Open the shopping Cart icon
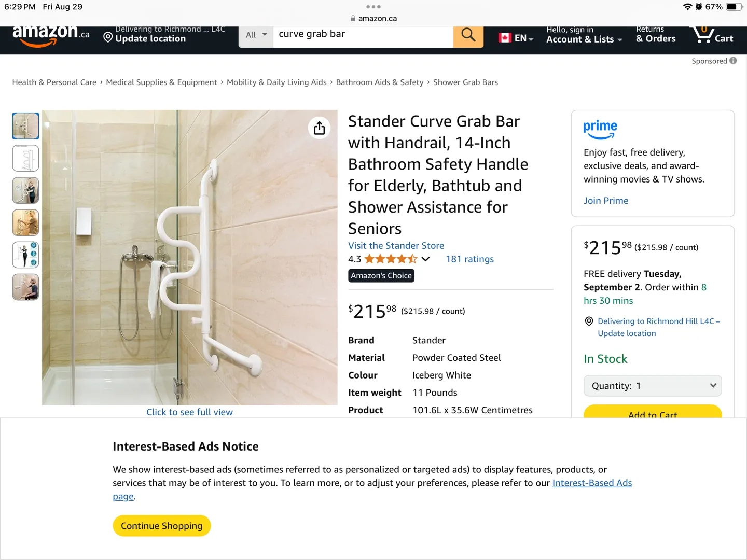 click(x=711, y=35)
